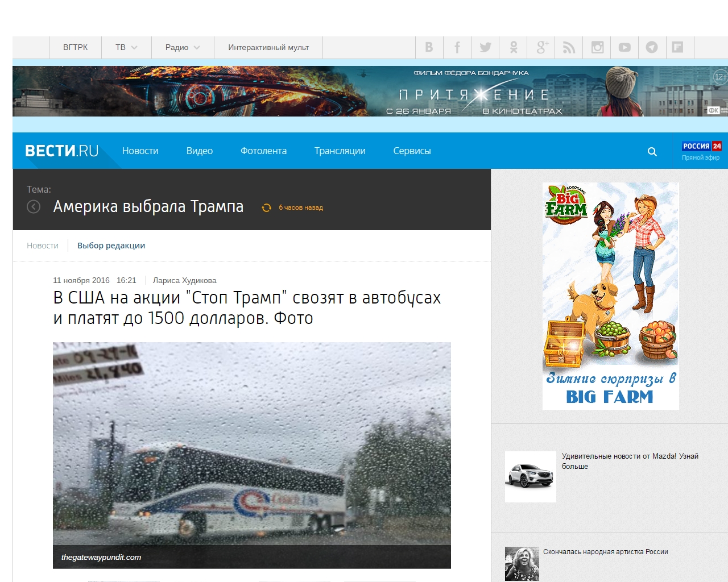The image size is (728, 582).
Task: Click the Telegram paper plane icon
Action: point(652,48)
